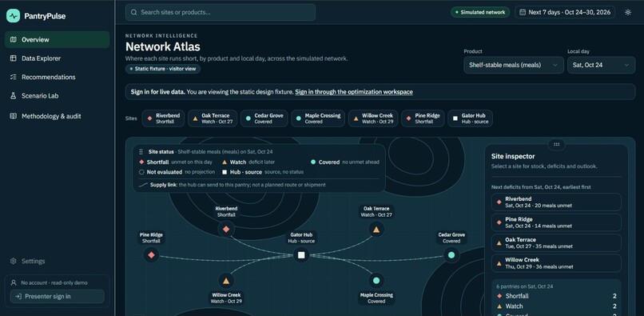Click the Site inspector panel drag handle
This screenshot has height=316, width=644.
557,145
